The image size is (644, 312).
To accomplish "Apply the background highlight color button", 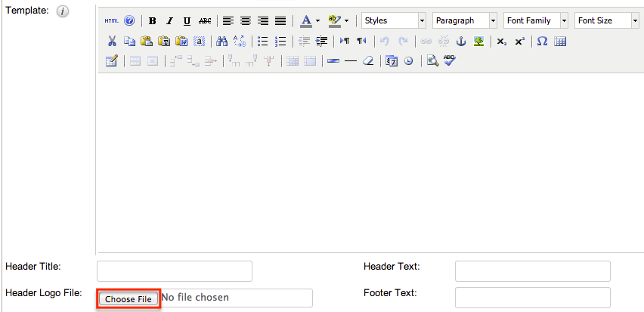I will pyautogui.click(x=334, y=20).
